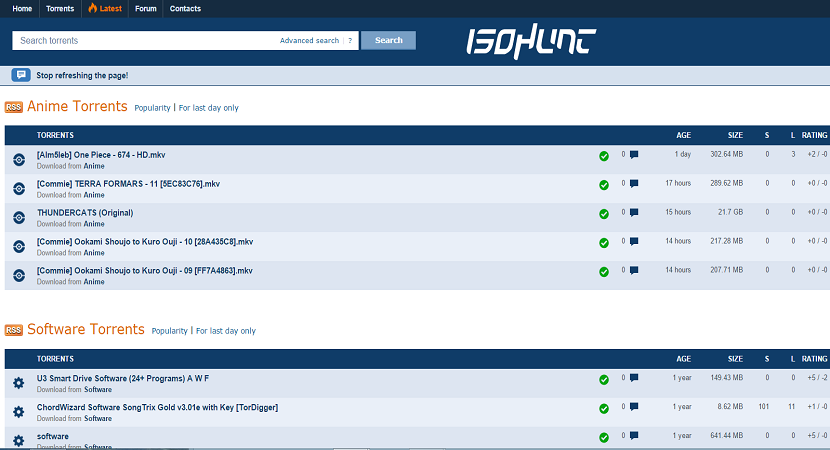The image size is (830, 450).
Task: Open comments icon for ChordWizard Software
Action: [x=634, y=407]
